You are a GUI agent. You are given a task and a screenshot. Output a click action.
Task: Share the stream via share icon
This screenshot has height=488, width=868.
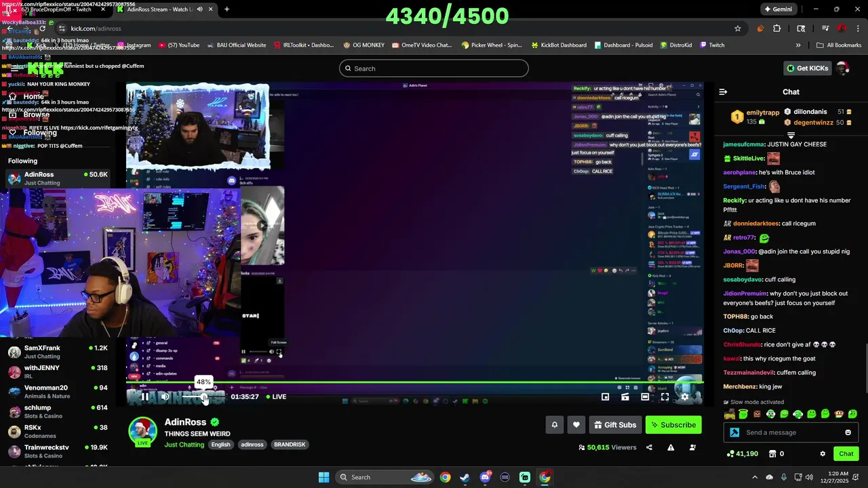(649, 447)
